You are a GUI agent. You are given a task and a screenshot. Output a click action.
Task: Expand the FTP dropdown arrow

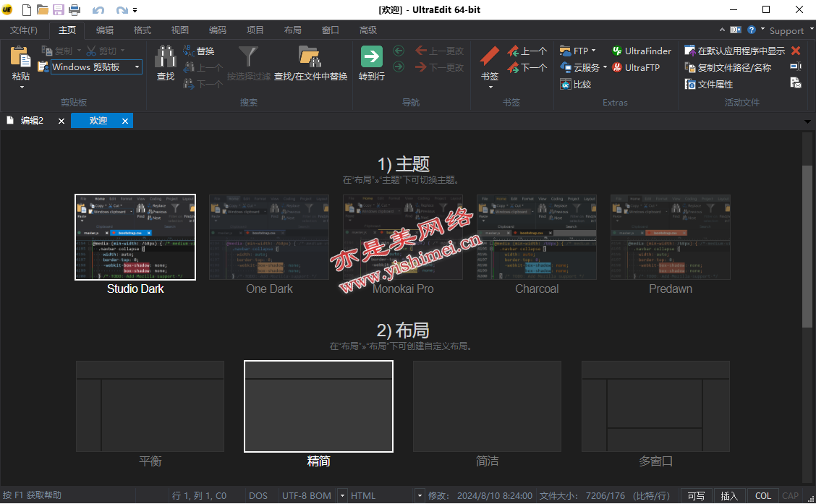593,51
